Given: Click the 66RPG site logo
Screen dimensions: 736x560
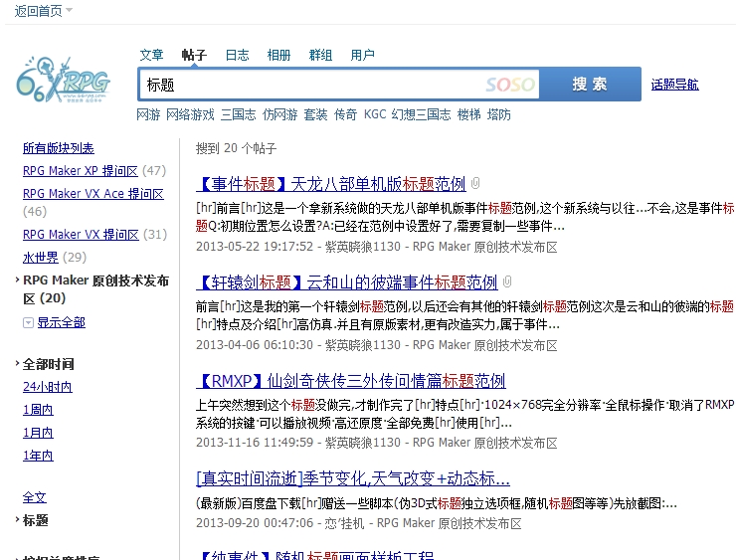Looking at the screenshot, I should pyautogui.click(x=63, y=80).
